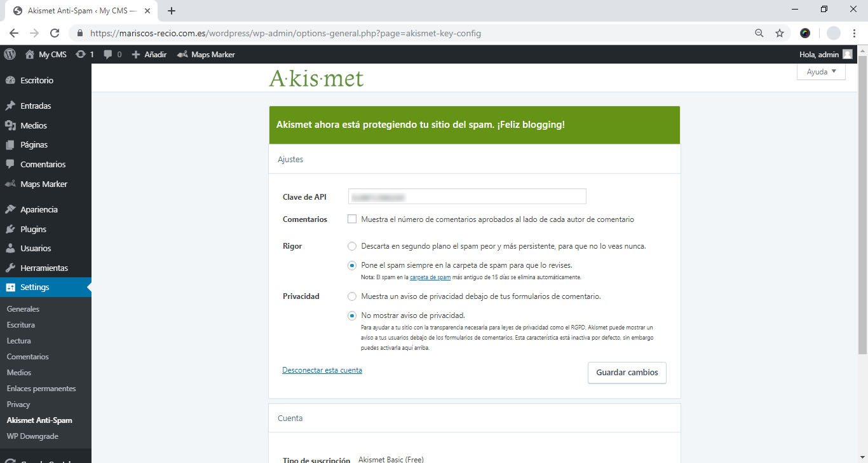The image size is (868, 463).
Task: Expand the Ayuda help dropdown
Action: (x=821, y=72)
